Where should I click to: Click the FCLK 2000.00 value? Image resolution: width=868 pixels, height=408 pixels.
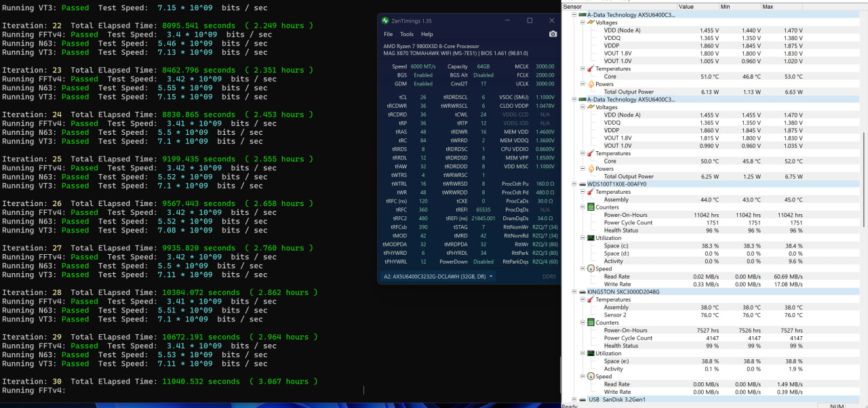coord(545,75)
